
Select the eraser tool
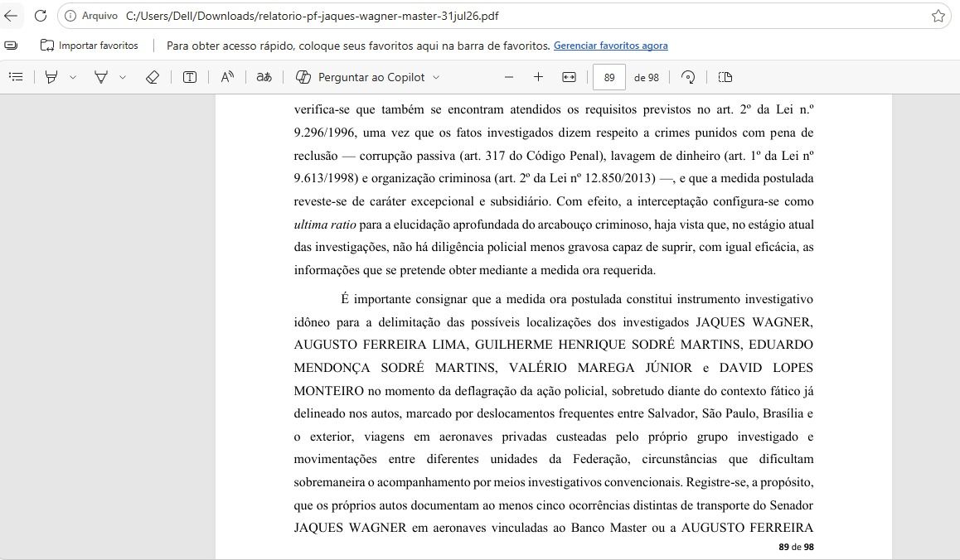[153, 77]
